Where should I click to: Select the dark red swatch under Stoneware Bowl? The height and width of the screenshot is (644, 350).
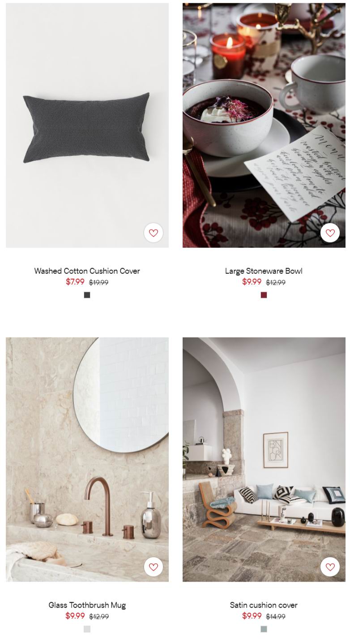pos(264,295)
